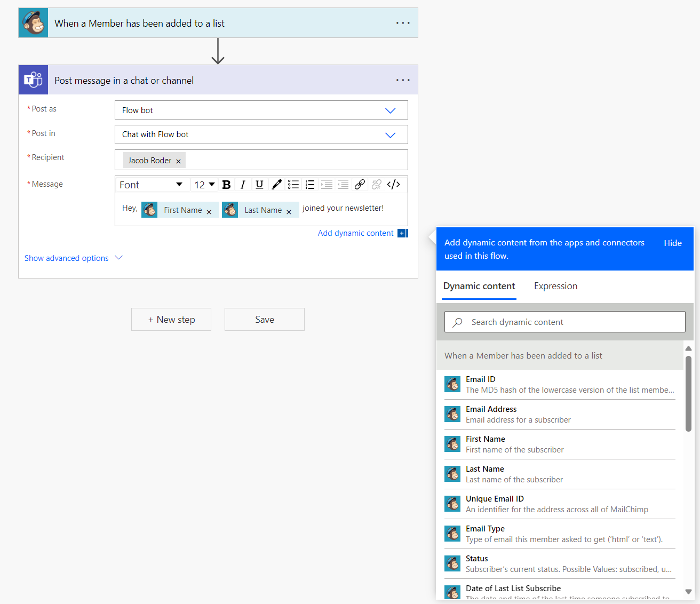
Task: Insert Status dynamic content
Action: (x=560, y=564)
